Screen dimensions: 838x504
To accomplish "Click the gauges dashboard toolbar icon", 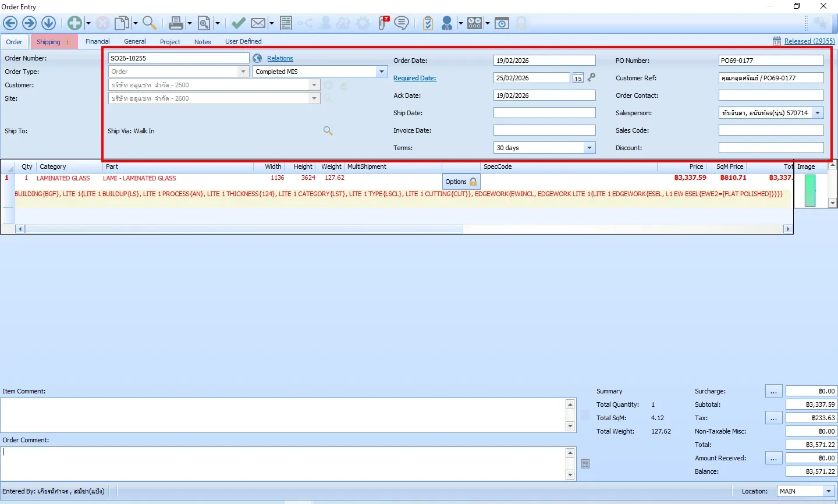I will tap(475, 23).
